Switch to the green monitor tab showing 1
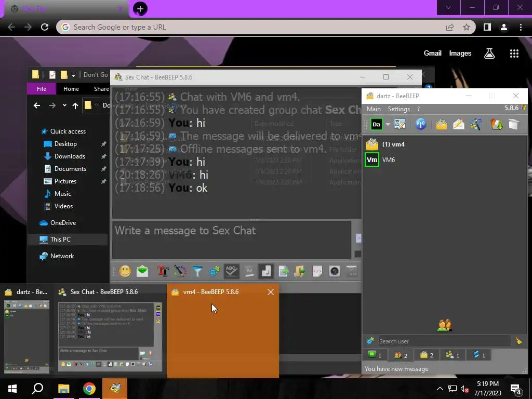Image resolution: width=532 pixels, height=399 pixels. tap(375, 355)
